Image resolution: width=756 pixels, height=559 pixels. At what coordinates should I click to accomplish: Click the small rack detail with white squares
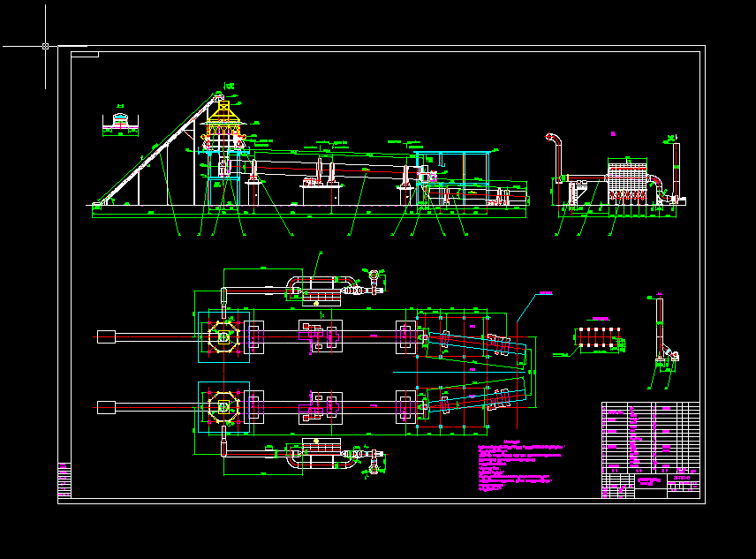coord(600,337)
